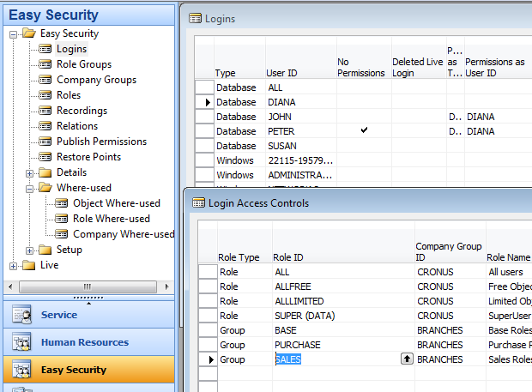Expand the Details folder node
The image size is (532, 392).
click(x=30, y=172)
